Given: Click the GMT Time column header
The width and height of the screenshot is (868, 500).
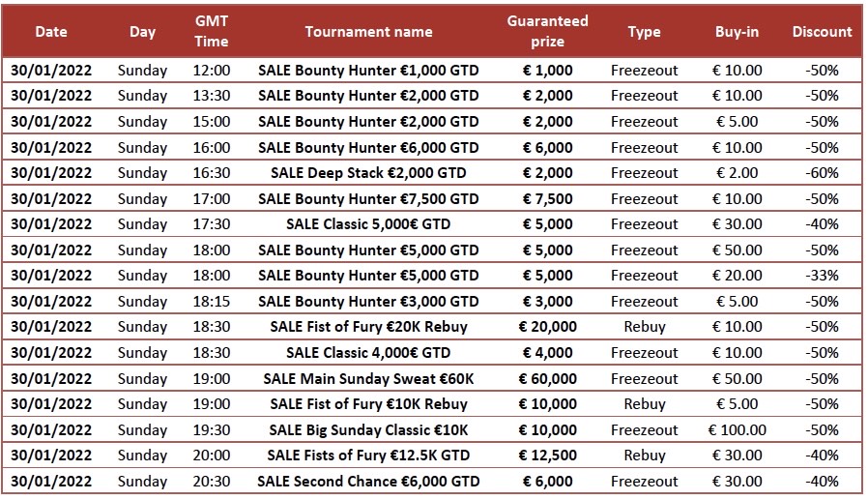Looking at the screenshot, I should (212, 31).
